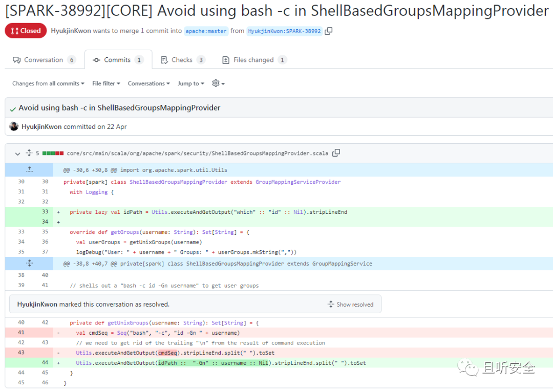Select added line number 33

45,211
